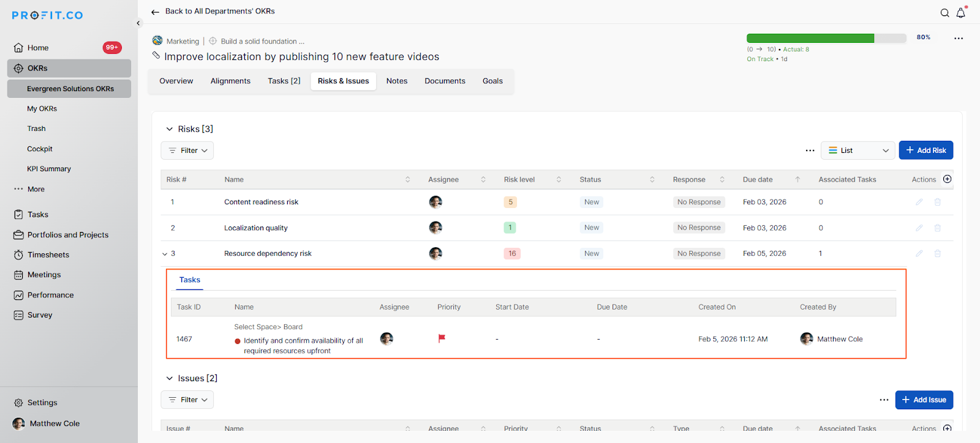Screen dimensions: 980x443
Task: Open the notifications bell
Action: coord(960,13)
